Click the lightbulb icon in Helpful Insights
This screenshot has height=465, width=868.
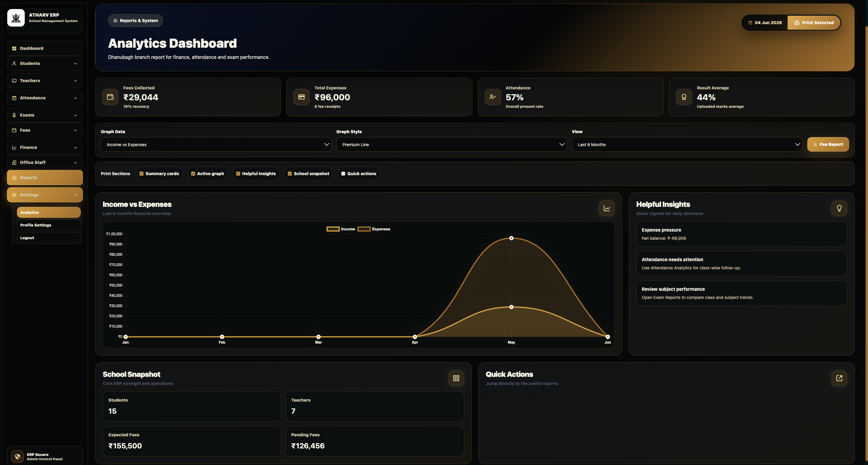(839, 208)
